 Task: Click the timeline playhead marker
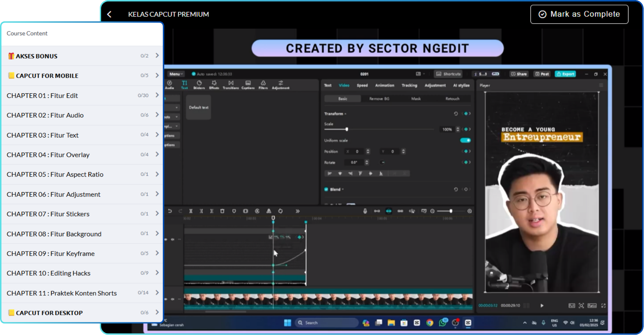[x=273, y=218]
